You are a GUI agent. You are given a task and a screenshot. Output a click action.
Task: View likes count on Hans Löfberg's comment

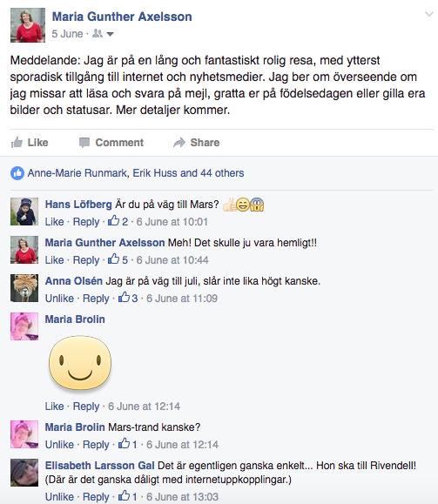118,221
